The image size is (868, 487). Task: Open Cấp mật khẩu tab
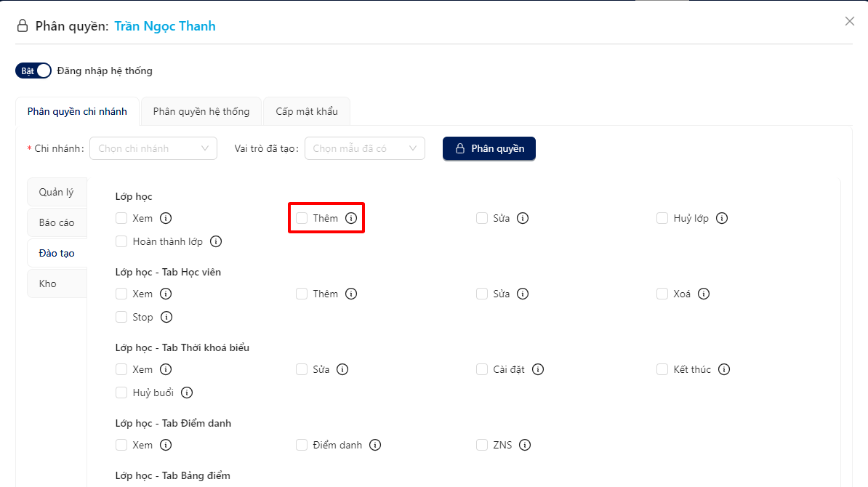pyautogui.click(x=307, y=111)
